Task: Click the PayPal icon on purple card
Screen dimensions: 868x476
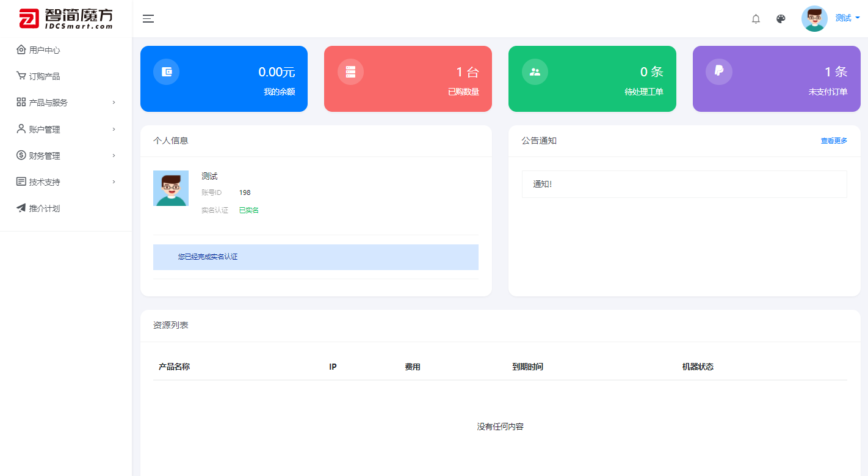Action: click(x=719, y=71)
